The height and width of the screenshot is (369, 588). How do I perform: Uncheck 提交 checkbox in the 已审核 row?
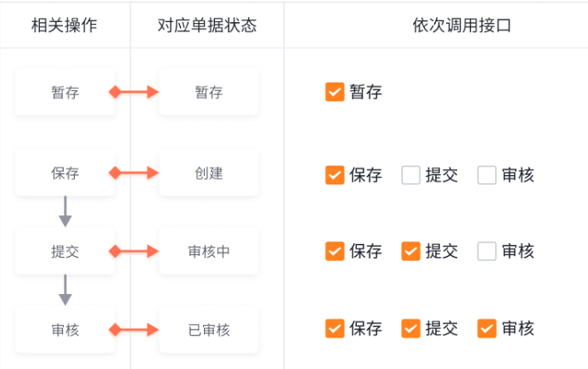(x=410, y=328)
